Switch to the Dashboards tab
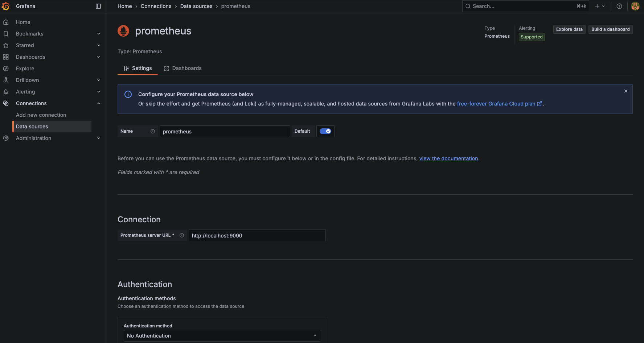644x343 pixels. (x=182, y=68)
